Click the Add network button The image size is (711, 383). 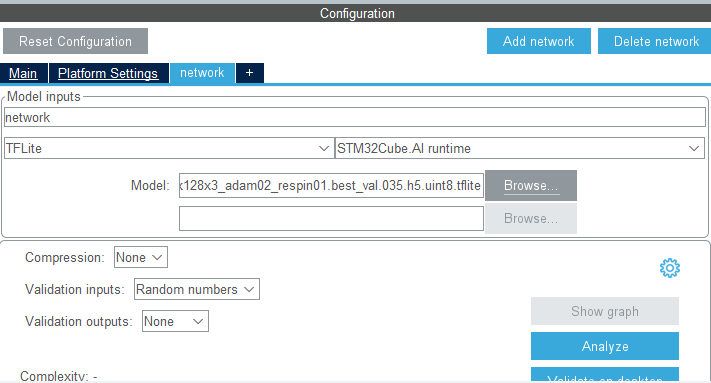tap(539, 41)
